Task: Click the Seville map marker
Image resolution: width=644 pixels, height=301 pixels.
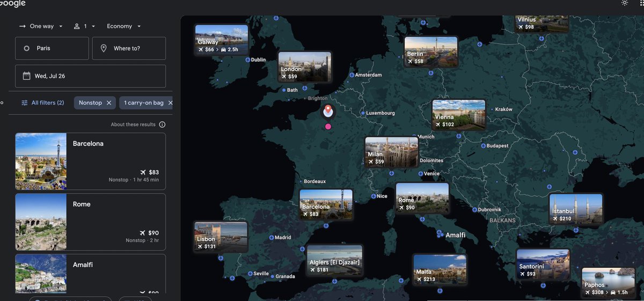Action: click(x=250, y=274)
